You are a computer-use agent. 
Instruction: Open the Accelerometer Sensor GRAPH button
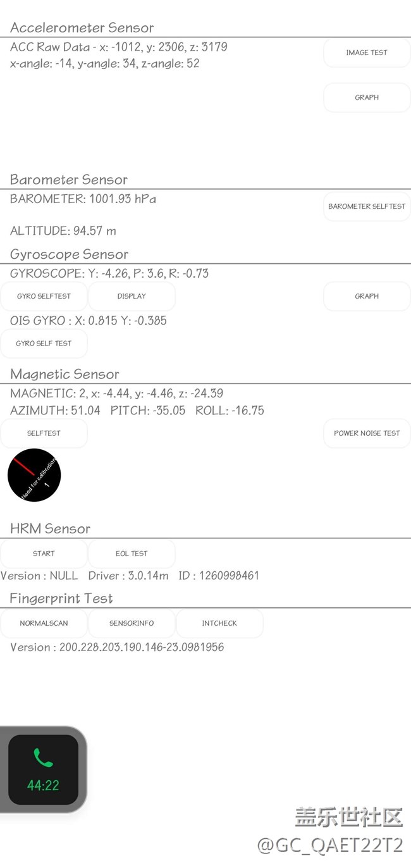[x=367, y=97]
